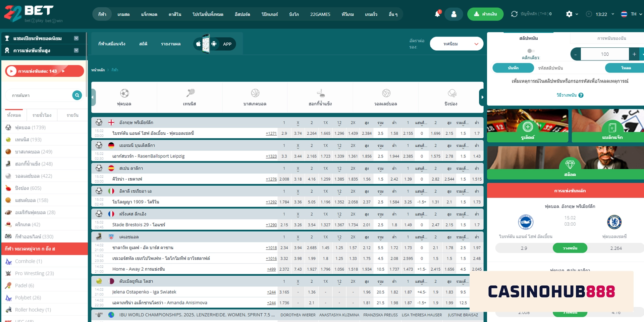Image resolution: width=644 pixels, height=322 pixels.
Task: Click the balance refresh icon
Action: pos(514,14)
